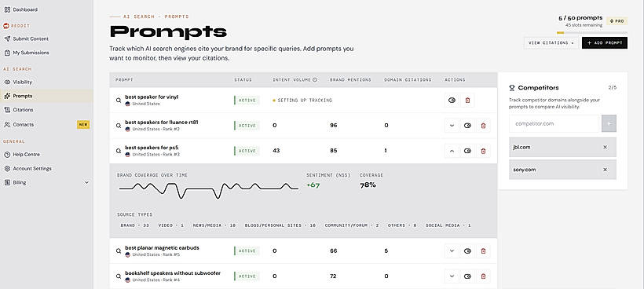Open Submit Content page
The height and width of the screenshot is (289, 644).
point(31,38)
